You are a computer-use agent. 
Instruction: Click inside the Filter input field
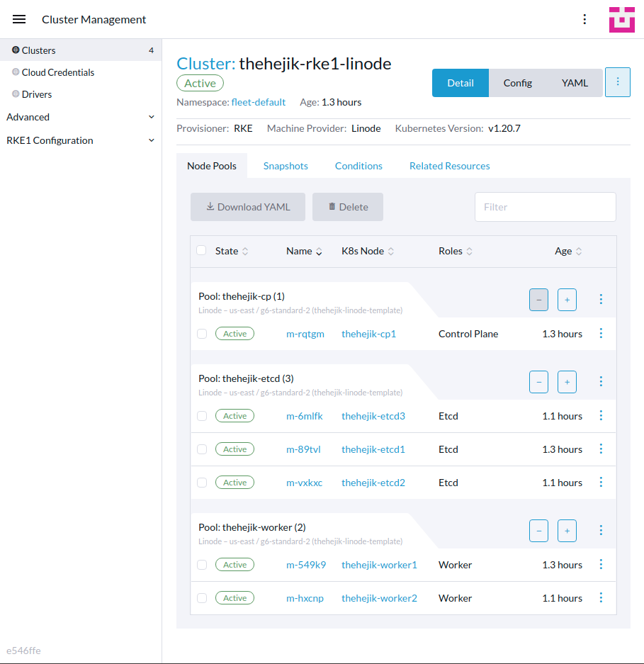click(x=545, y=206)
